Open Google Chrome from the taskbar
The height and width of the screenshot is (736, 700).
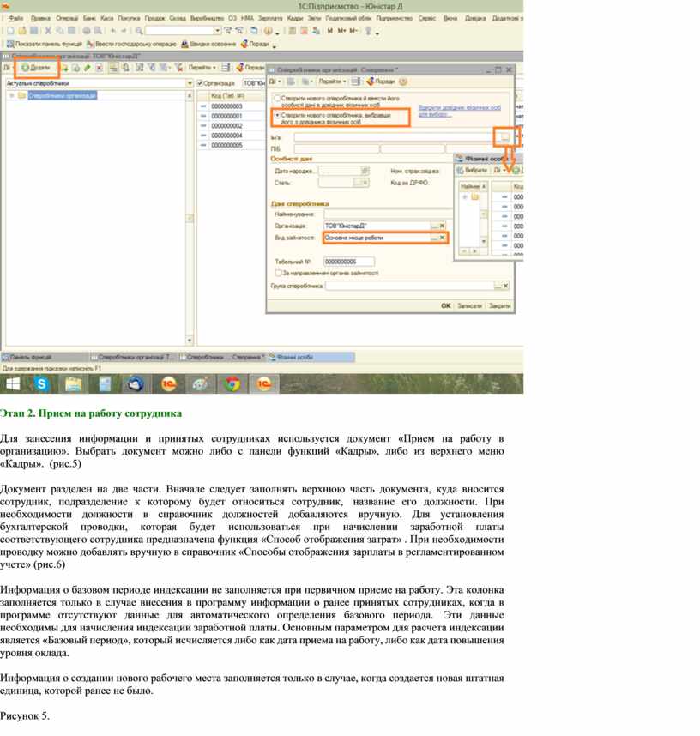(x=232, y=384)
